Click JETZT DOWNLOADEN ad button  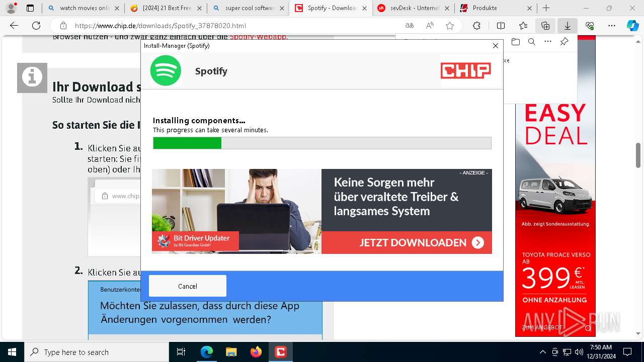pos(407,243)
